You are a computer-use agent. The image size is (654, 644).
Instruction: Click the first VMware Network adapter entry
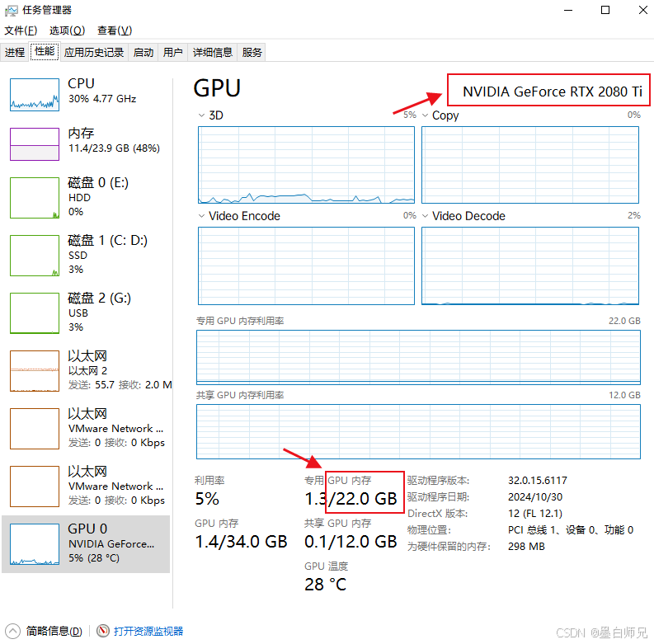(x=86, y=429)
